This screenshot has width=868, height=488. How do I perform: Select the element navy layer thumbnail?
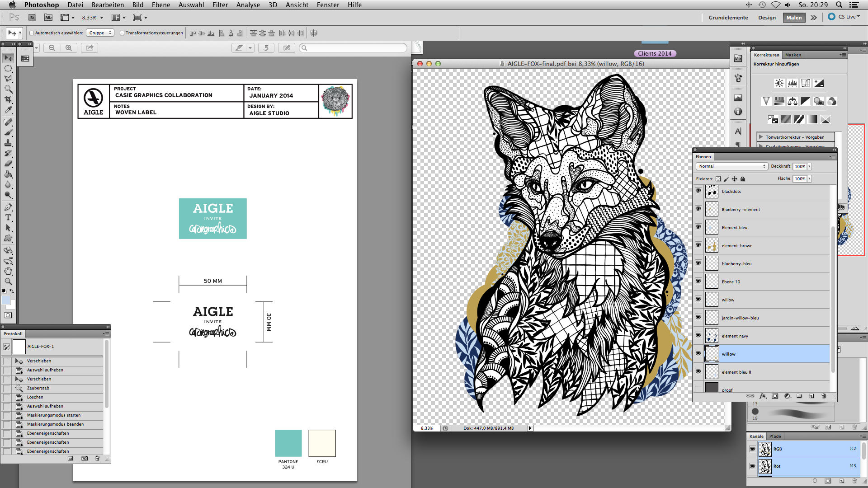[712, 336]
